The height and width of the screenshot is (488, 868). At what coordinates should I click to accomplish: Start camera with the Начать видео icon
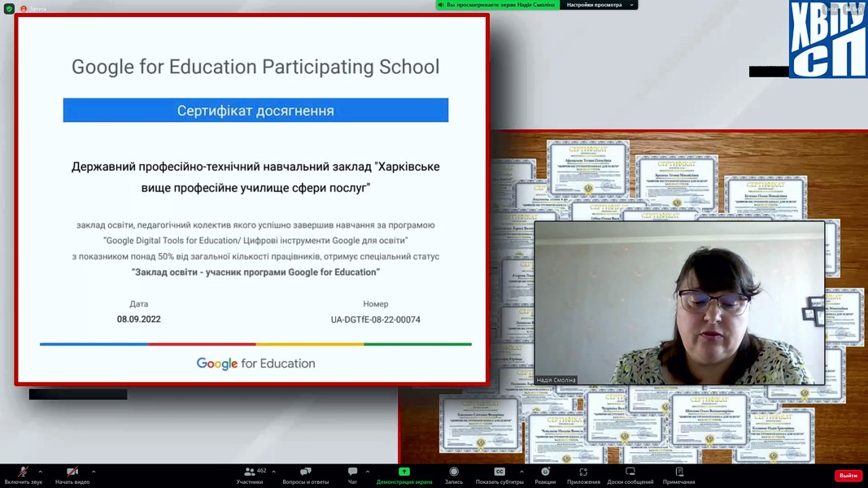72,472
